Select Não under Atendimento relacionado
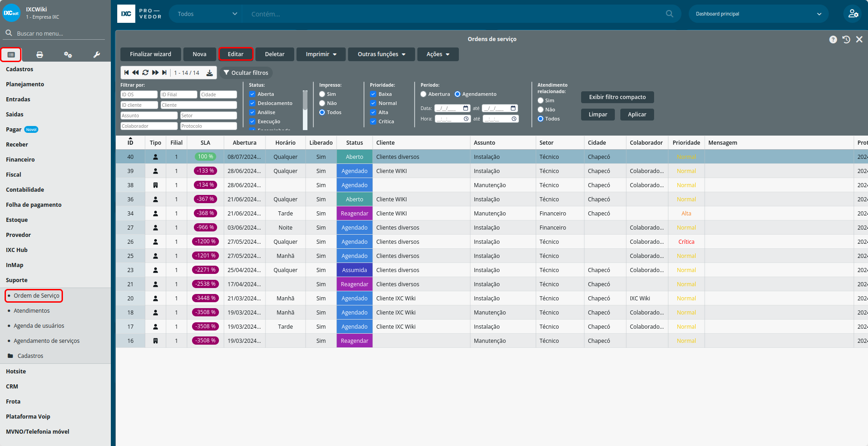This screenshot has height=446, width=868. click(541, 110)
